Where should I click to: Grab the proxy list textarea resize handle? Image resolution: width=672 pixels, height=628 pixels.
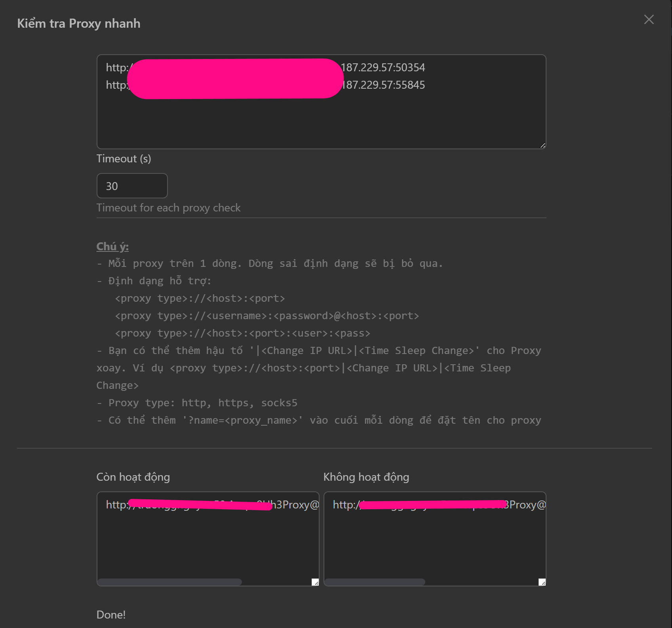point(543,145)
